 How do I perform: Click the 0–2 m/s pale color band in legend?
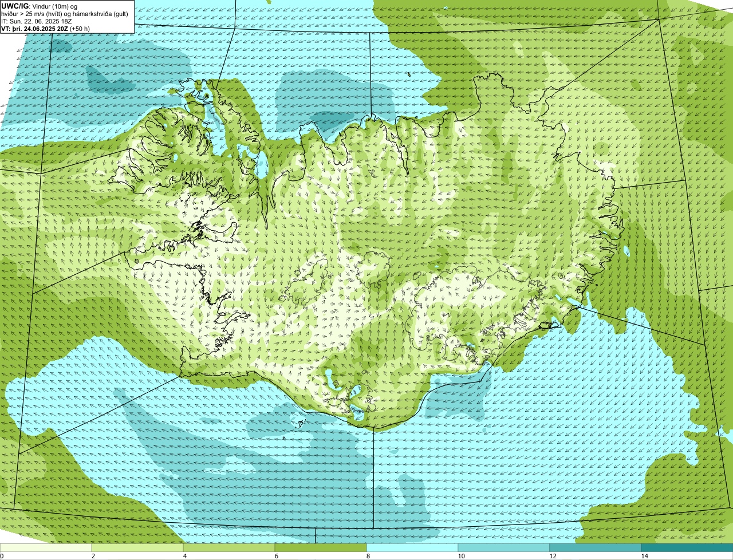46,547
